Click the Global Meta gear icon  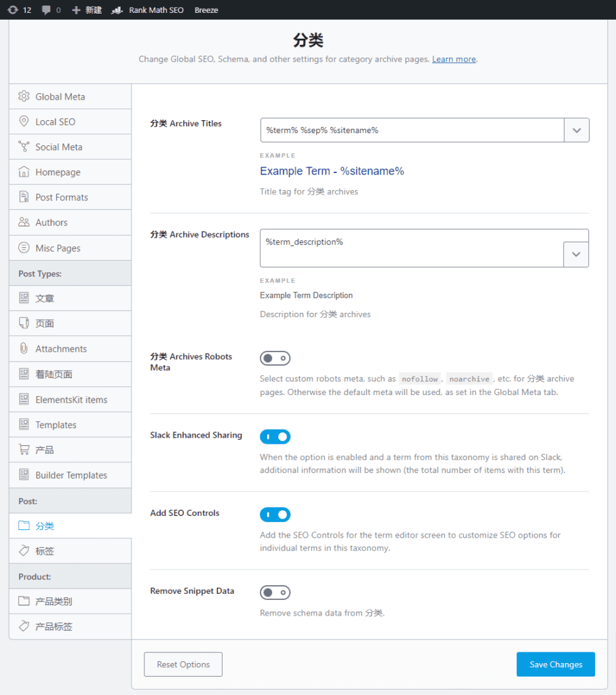pyautogui.click(x=24, y=96)
